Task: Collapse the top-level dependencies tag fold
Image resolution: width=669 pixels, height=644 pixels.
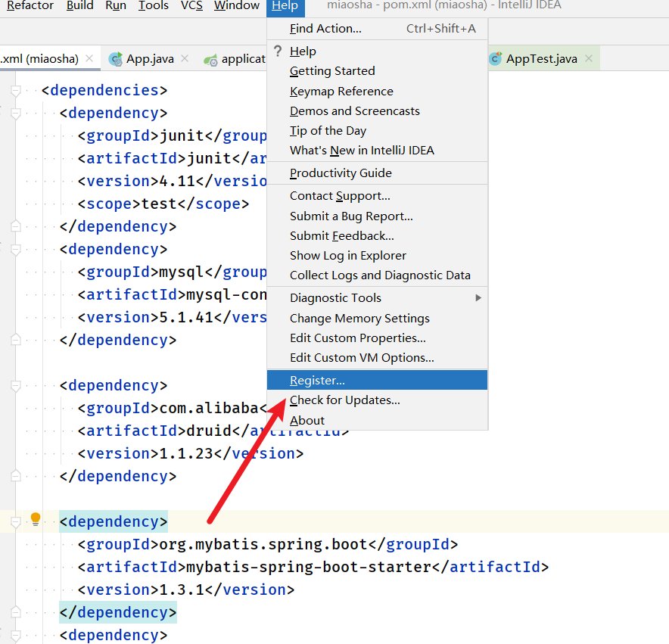Action: [x=16, y=91]
